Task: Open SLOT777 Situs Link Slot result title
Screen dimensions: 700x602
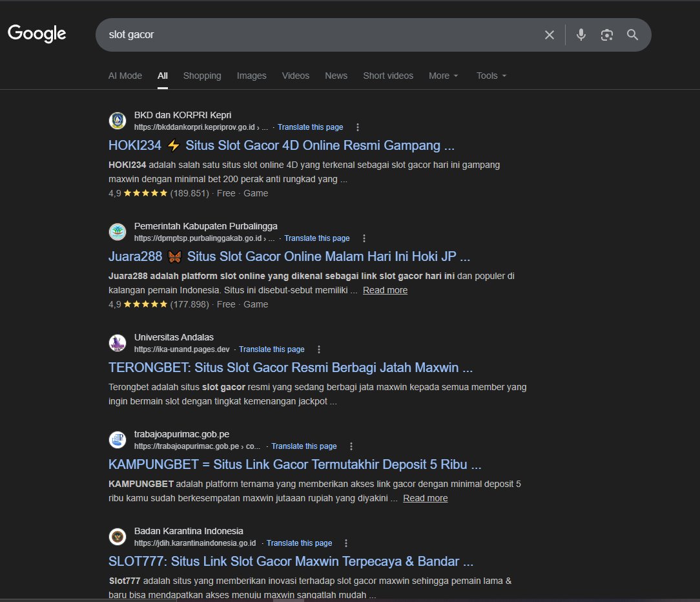Action: pos(291,562)
